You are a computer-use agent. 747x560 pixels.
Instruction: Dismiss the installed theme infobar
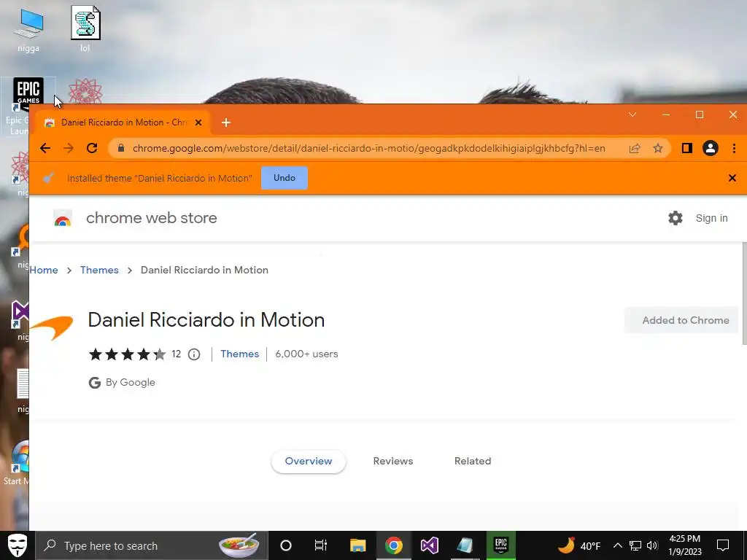(732, 178)
